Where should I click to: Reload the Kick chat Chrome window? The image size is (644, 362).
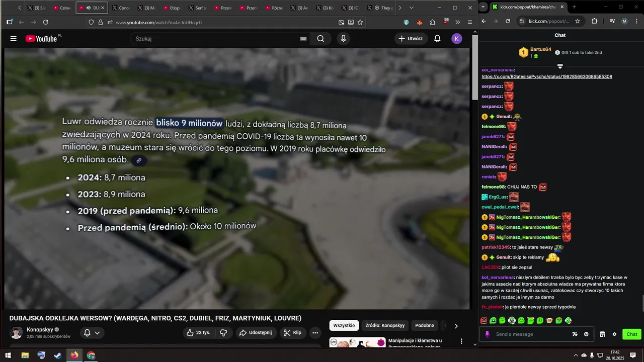(508, 21)
